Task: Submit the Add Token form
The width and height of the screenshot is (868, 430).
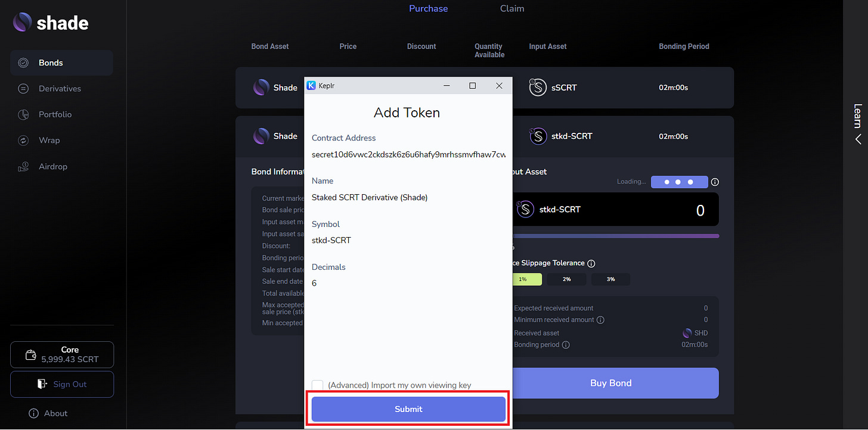Action: [408, 409]
